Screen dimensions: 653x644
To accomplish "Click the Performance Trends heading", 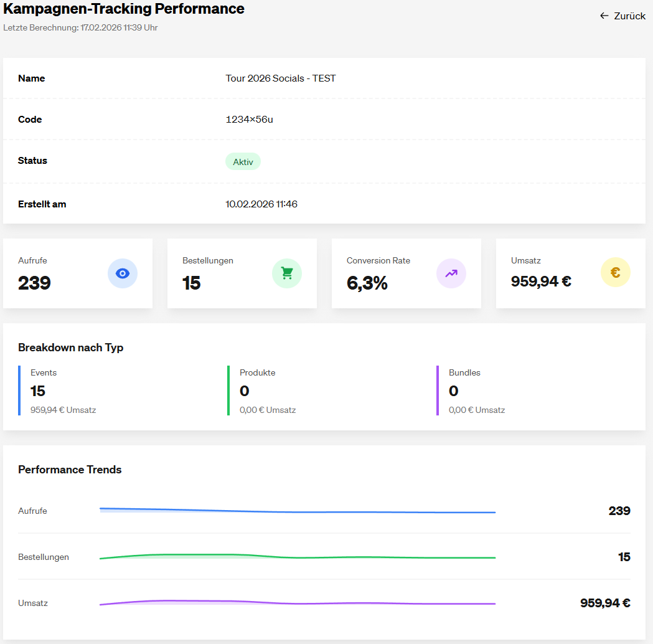I will tap(70, 470).
